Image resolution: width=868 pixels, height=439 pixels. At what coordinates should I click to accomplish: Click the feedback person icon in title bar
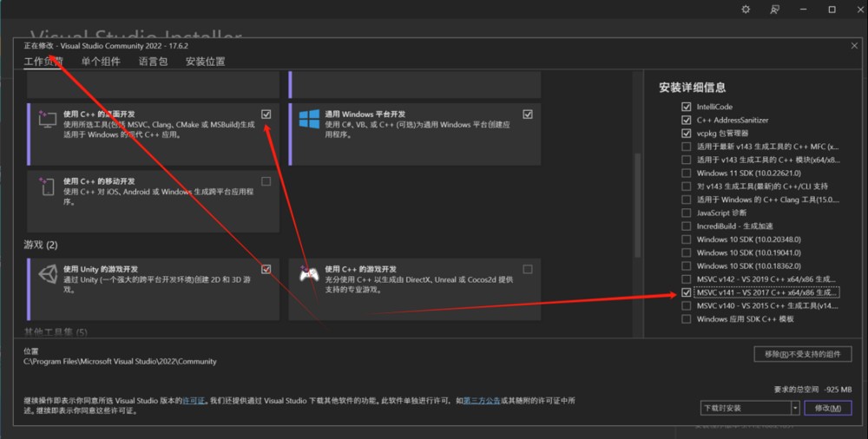pos(774,10)
